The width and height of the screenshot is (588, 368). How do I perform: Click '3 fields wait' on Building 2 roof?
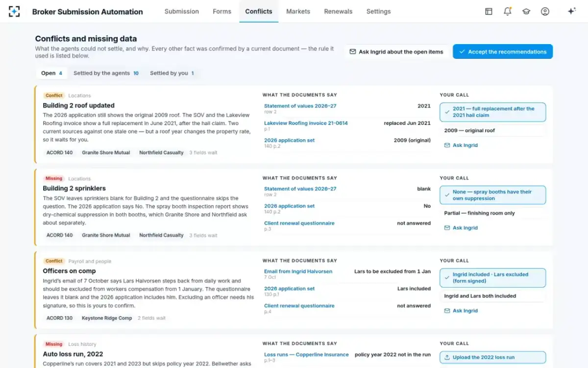[203, 153]
